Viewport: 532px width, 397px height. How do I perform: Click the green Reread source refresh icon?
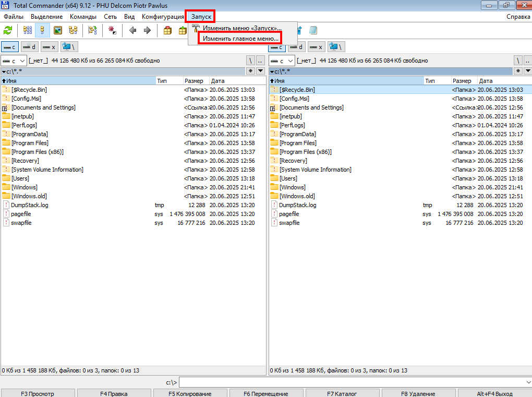pos(8,31)
